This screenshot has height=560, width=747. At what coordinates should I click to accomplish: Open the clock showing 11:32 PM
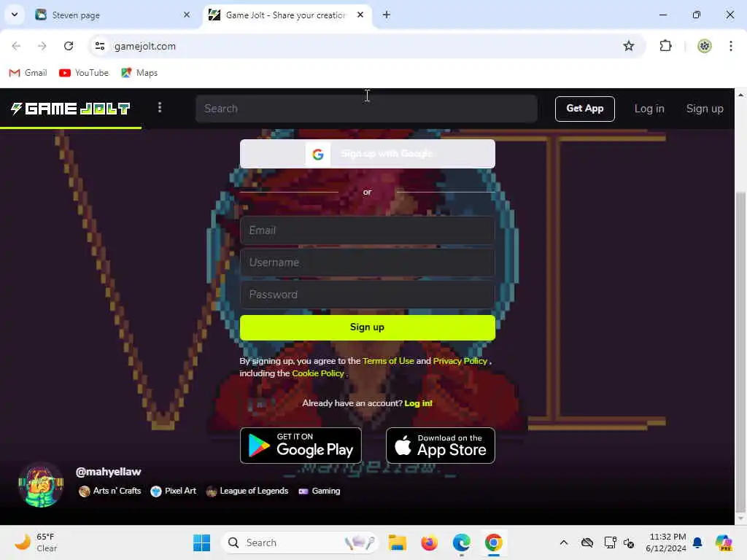click(666, 542)
